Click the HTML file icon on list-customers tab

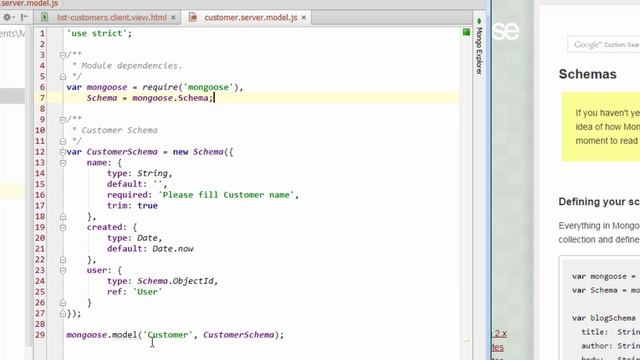[x=44, y=18]
